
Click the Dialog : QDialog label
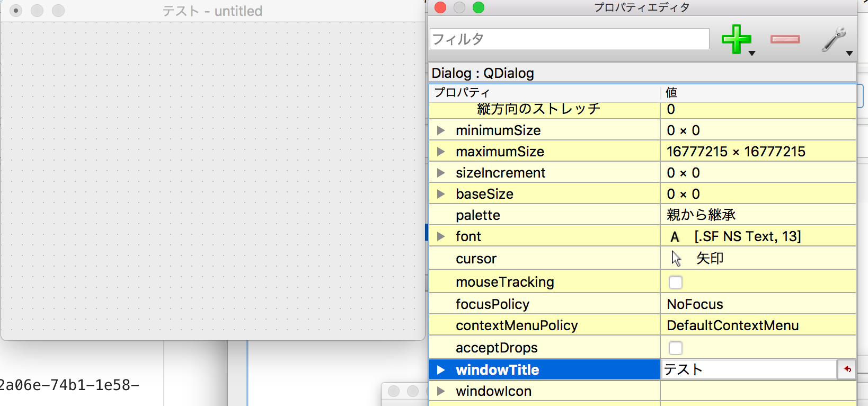click(x=483, y=73)
